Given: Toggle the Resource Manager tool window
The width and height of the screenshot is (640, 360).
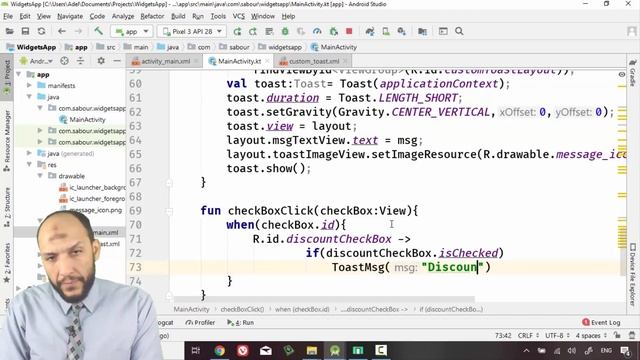Looking at the screenshot, I should 7,141.
